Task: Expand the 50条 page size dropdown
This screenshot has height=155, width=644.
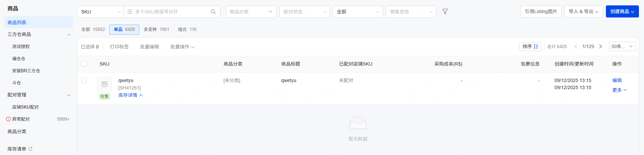Action: [622, 46]
